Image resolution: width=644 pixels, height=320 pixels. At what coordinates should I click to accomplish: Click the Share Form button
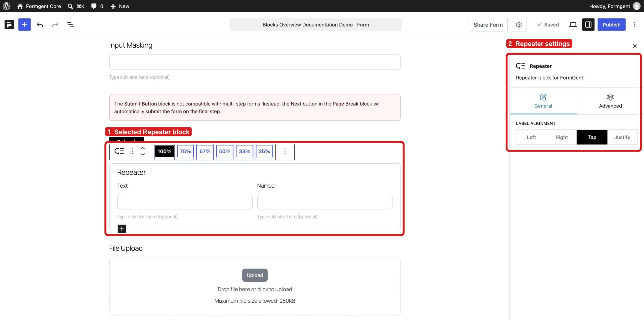488,24
